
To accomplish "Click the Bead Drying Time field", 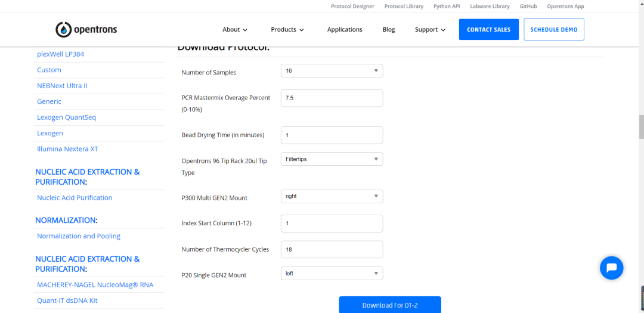I will click(332, 135).
